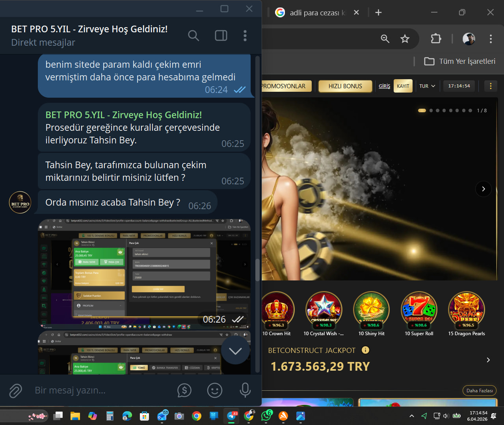504x425 pixels.
Task: Click the GİRİŞ login link
Action: point(384,86)
